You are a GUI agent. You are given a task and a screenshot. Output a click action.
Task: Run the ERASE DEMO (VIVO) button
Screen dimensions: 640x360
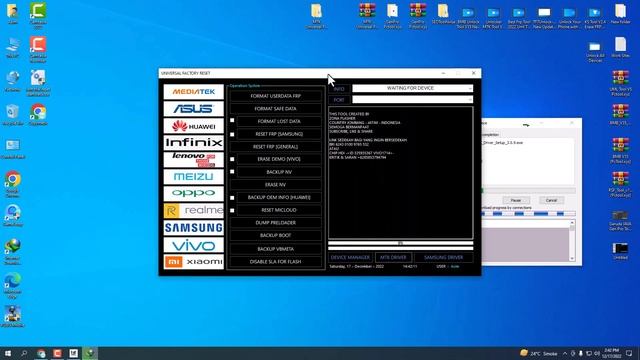279,159
